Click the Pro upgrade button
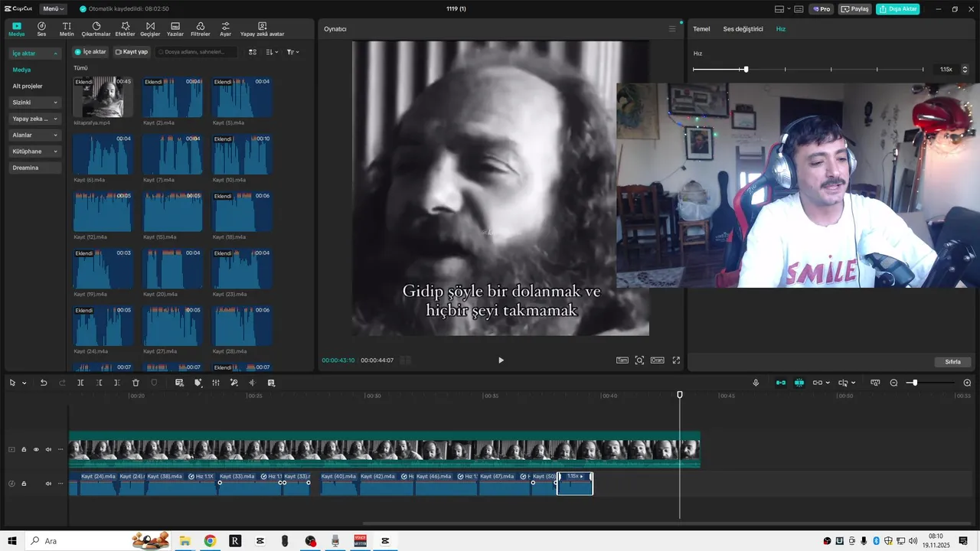Image resolution: width=980 pixels, height=551 pixels. click(822, 9)
